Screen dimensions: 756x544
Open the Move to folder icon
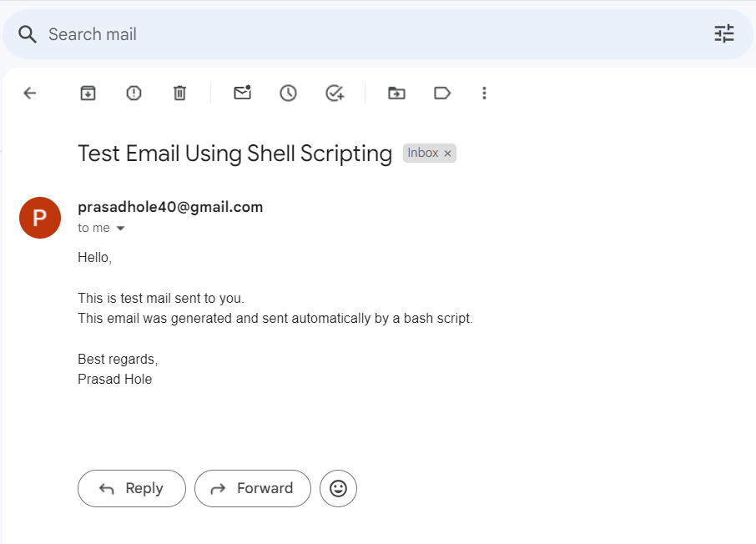coord(397,93)
